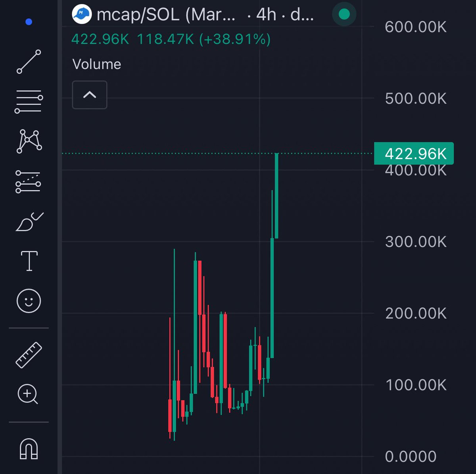Open the horizontal lines drawing tool
This screenshot has height=474, width=476.
29,101
